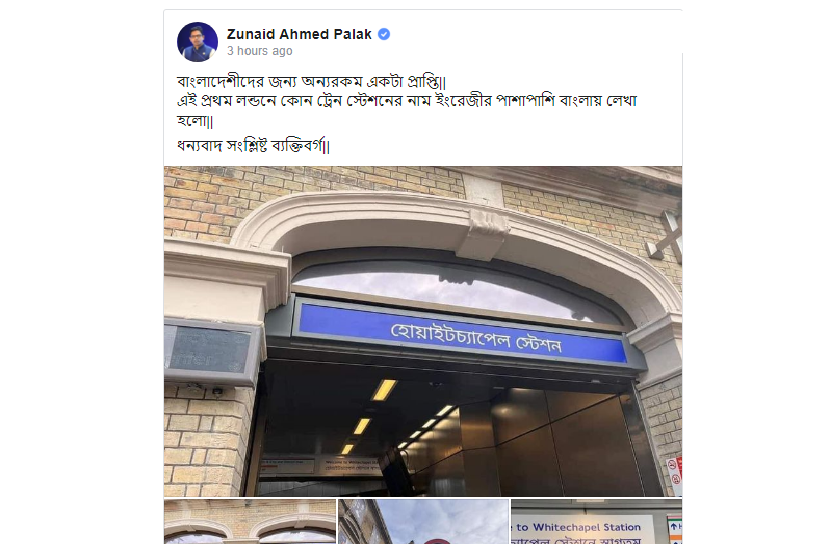
Task: Open Zunaid Ahmed Palak's profile picture
Action: [197, 42]
